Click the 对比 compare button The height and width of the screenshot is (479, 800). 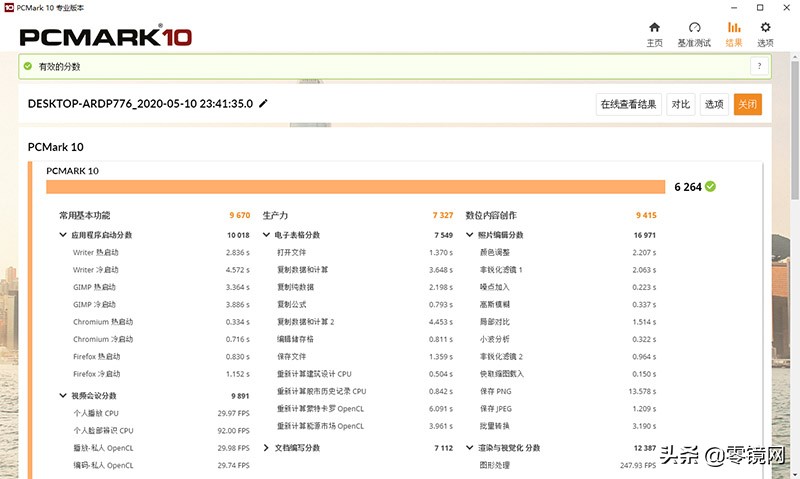pyautogui.click(x=681, y=105)
